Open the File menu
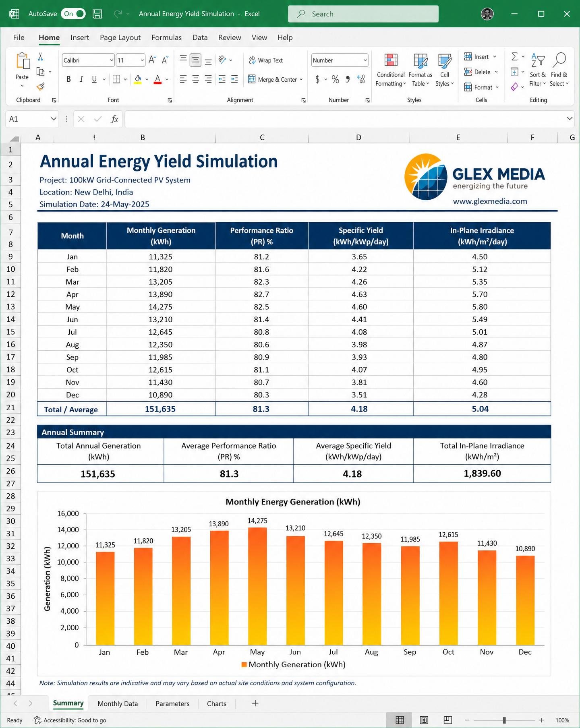Viewport: 580px width, 728px height. [x=19, y=37]
